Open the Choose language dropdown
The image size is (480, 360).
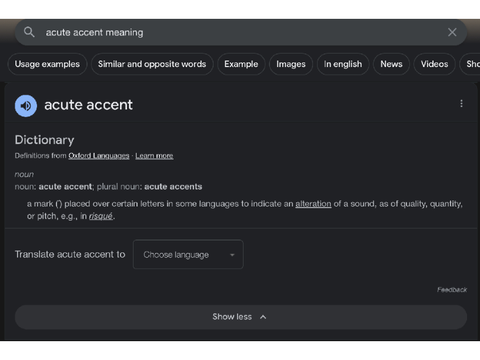click(188, 254)
